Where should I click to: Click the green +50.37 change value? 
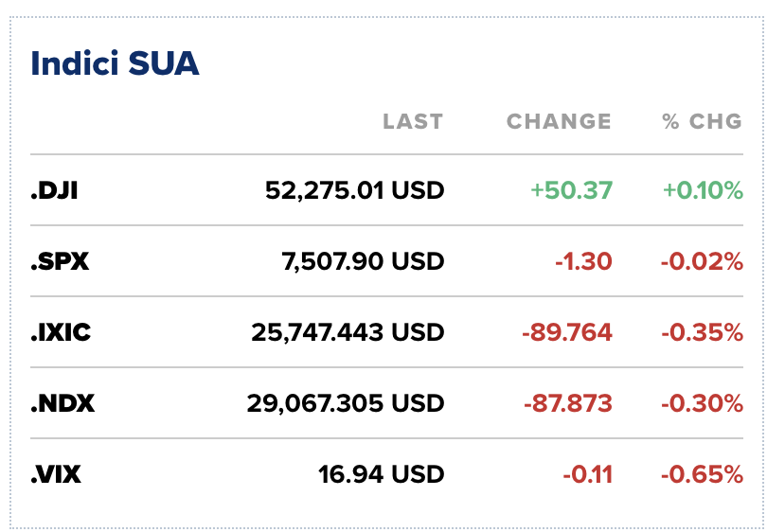pyautogui.click(x=571, y=190)
